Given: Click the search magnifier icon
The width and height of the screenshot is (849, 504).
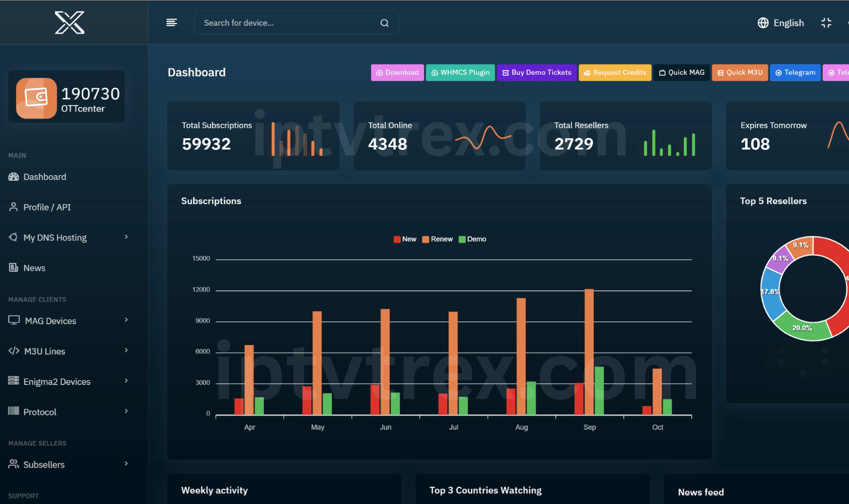Looking at the screenshot, I should tap(385, 23).
